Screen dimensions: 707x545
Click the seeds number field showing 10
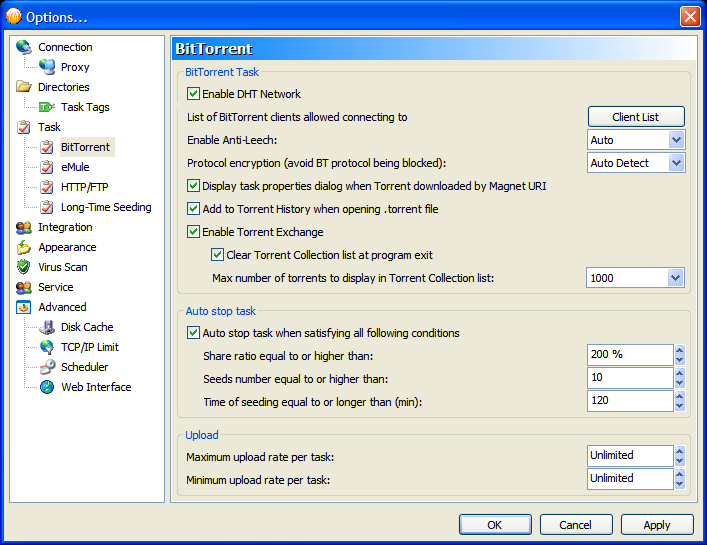pos(630,378)
